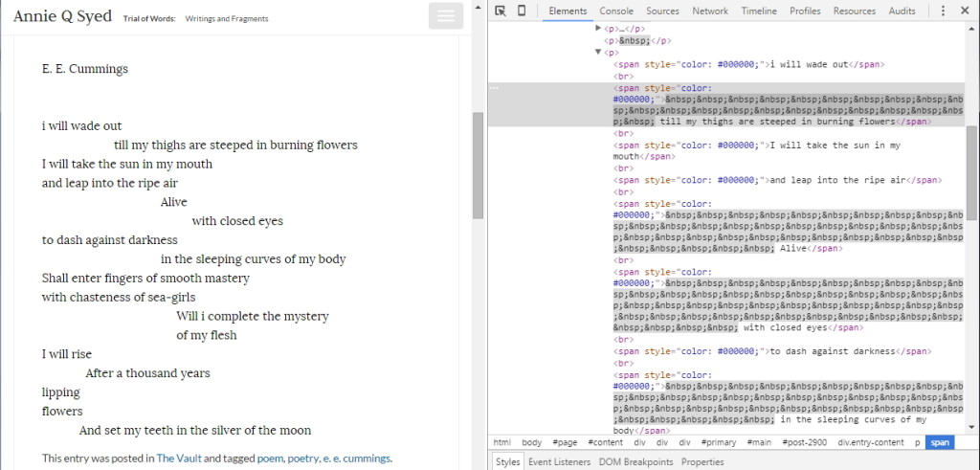This screenshot has height=470, width=980.
Task: Click the Elements panel scrollbar thumb
Action: click(971, 172)
